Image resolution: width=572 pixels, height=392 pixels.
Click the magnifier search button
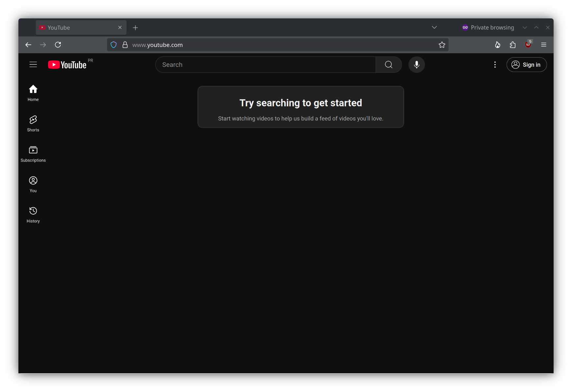click(x=389, y=65)
